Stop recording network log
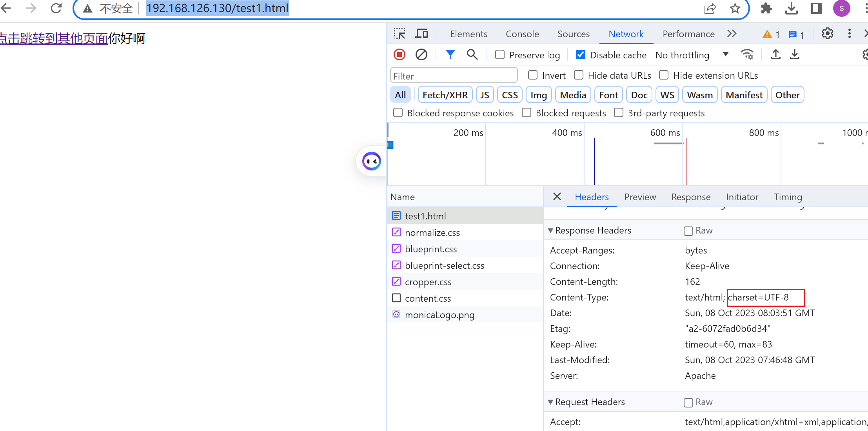The image size is (868, 431). coord(399,54)
